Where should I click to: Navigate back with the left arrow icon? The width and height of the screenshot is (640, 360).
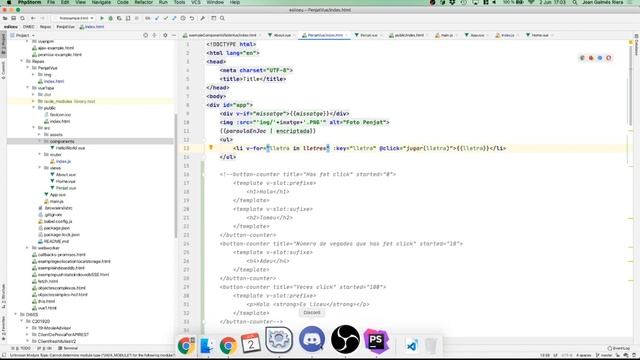33,18
